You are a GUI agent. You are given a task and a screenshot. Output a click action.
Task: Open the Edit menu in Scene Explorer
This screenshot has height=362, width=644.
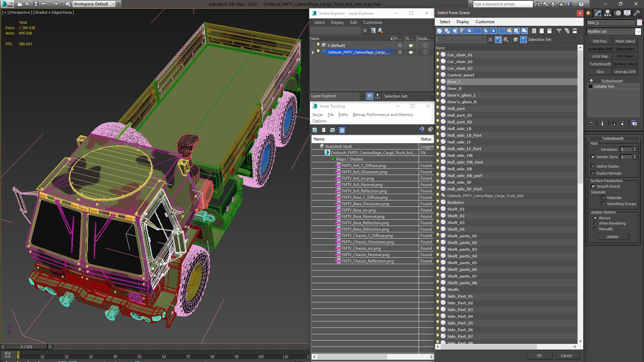(x=353, y=22)
